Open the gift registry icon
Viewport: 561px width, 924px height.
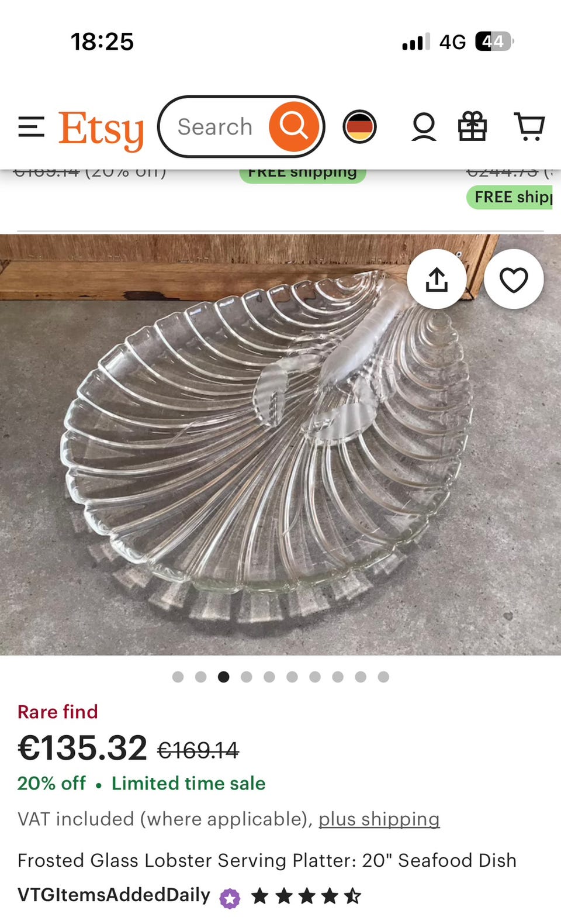(472, 126)
